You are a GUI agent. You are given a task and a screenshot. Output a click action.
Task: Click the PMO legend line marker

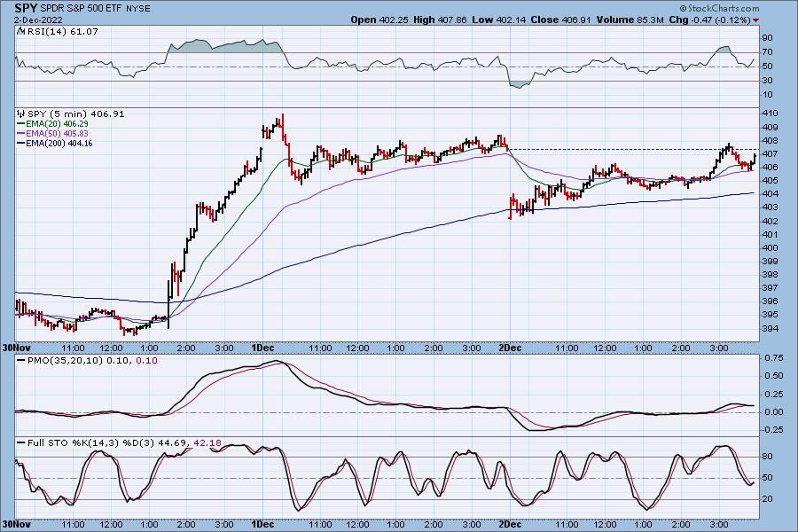[21, 361]
